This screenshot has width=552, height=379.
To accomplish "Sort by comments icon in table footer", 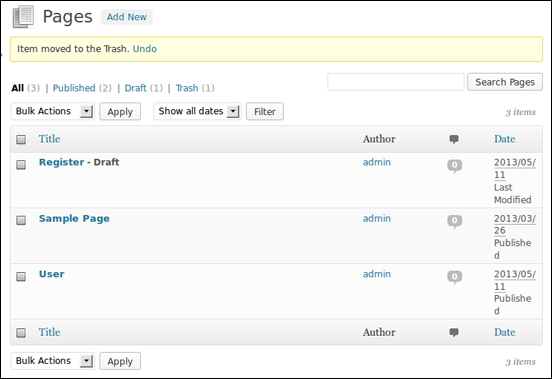I will pyautogui.click(x=454, y=332).
